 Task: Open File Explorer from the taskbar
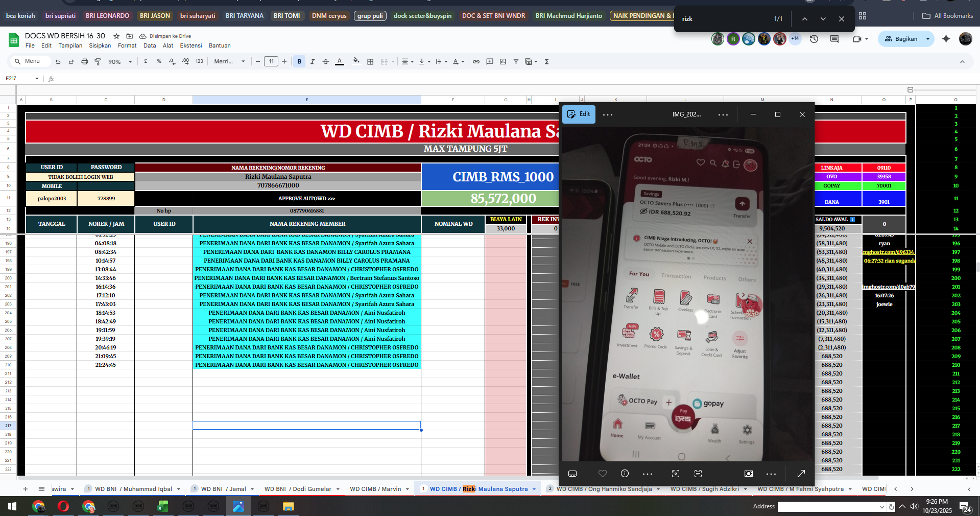(288, 506)
